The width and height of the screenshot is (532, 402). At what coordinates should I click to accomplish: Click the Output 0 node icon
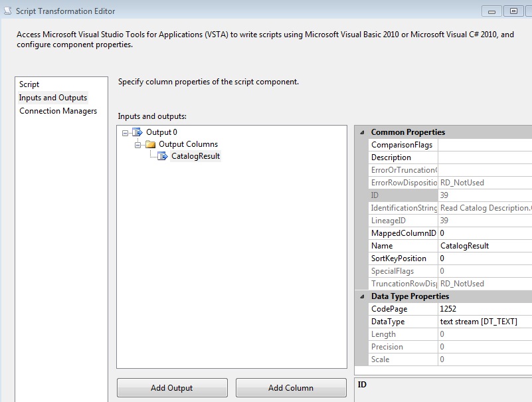click(137, 132)
